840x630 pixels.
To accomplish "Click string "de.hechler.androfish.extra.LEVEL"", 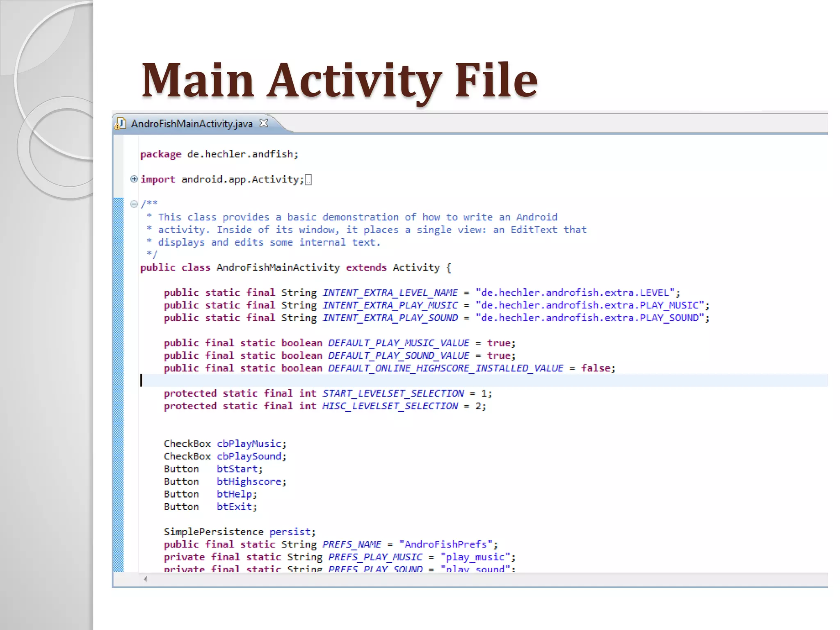I will click(575, 292).
